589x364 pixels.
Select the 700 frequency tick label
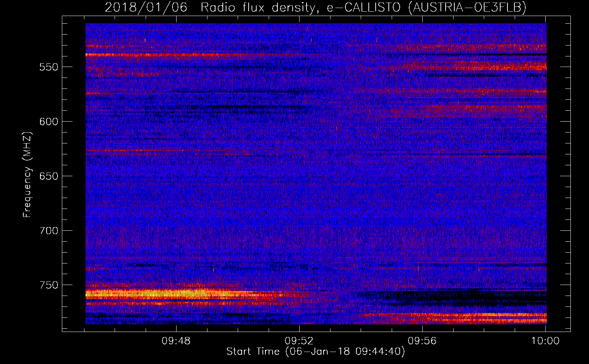tap(49, 231)
